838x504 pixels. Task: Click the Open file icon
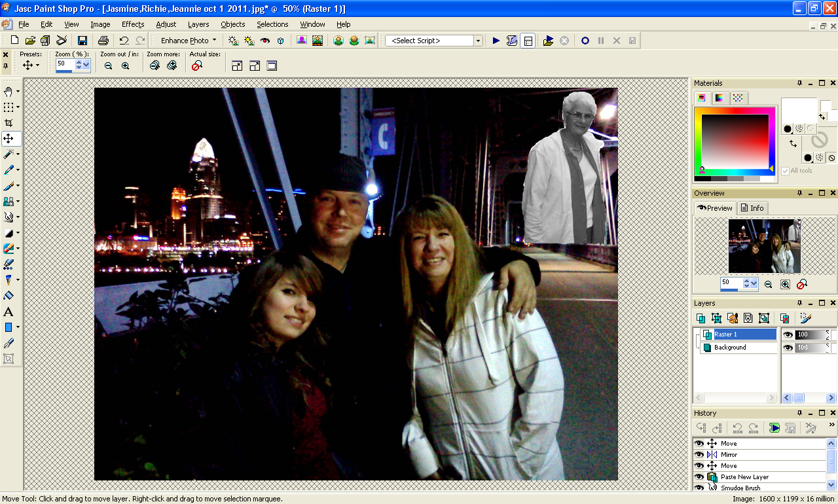(30, 41)
